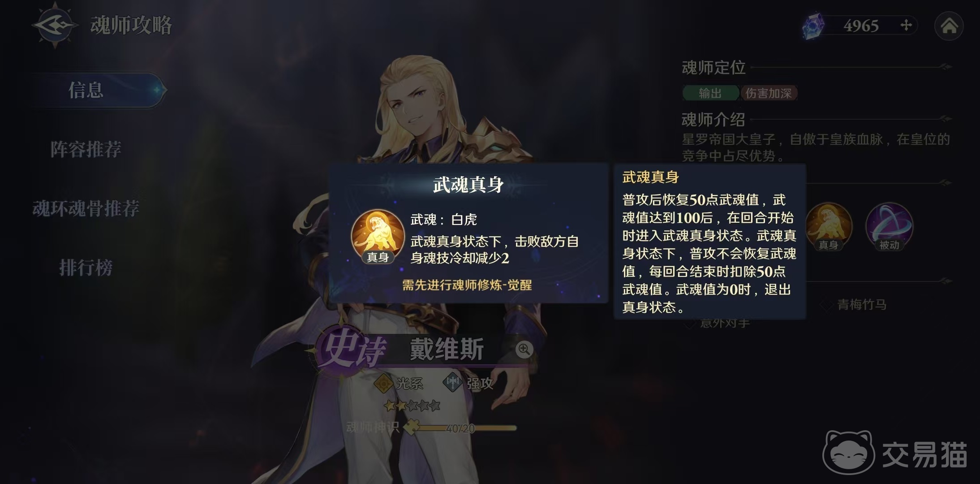The image size is (980, 484).
Task: Open the 排行榜 ranking tab
Action: click(x=86, y=268)
